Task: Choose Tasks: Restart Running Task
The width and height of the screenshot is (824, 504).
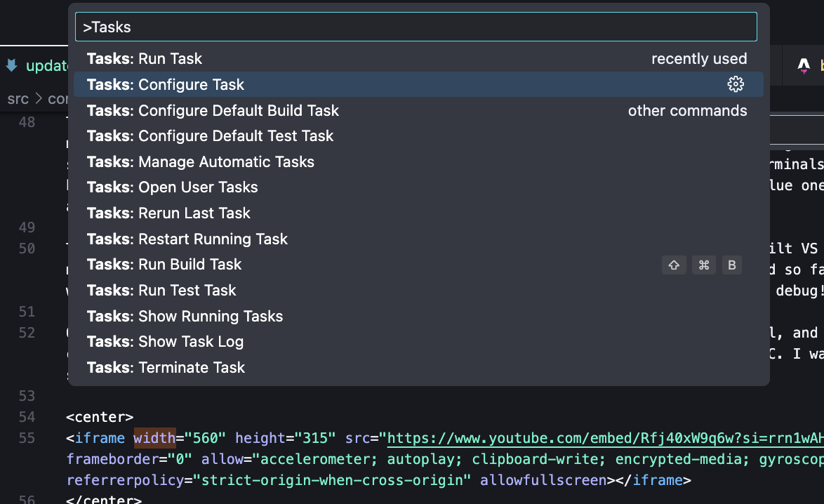Action: click(187, 239)
